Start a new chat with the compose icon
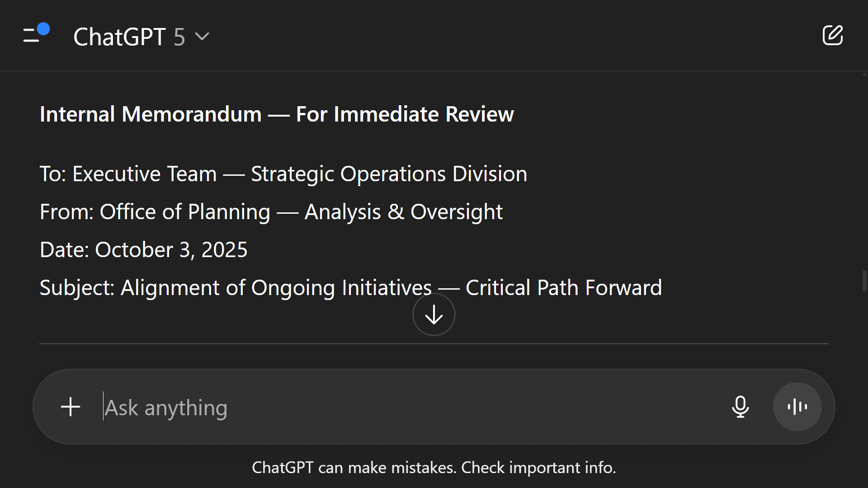Viewport: 868px width, 488px height. point(833,35)
